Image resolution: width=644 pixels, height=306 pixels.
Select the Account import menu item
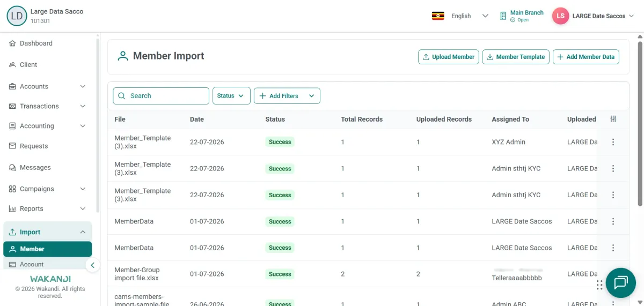pos(47,264)
